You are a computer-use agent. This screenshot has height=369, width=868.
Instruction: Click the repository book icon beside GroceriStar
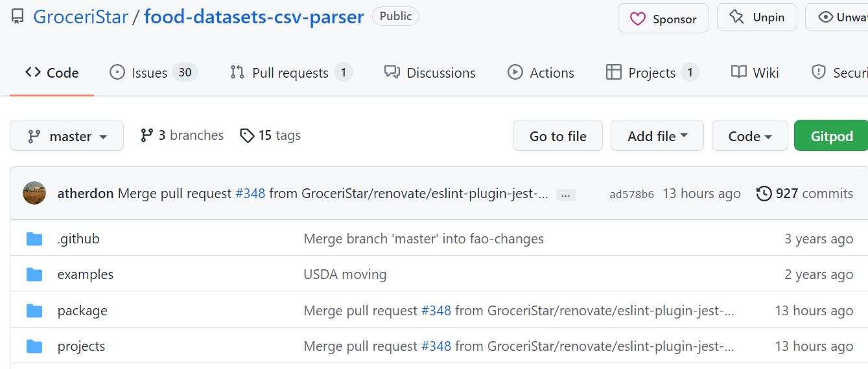tap(18, 17)
